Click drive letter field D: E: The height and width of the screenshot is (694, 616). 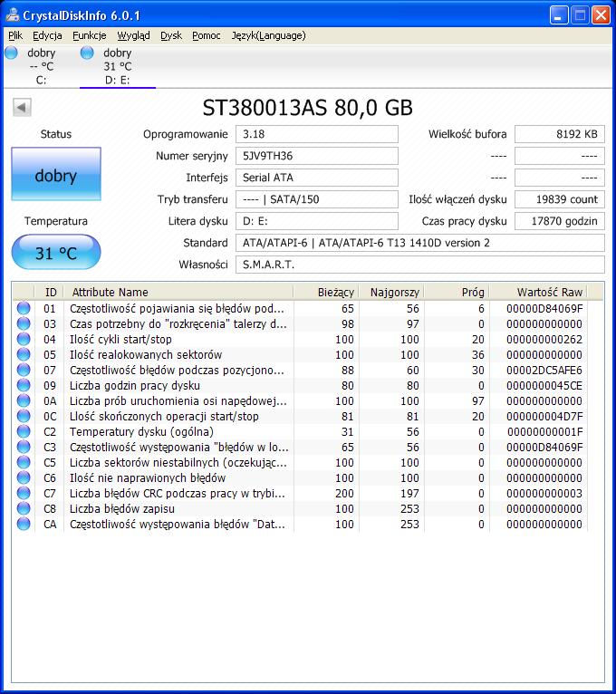point(317,221)
